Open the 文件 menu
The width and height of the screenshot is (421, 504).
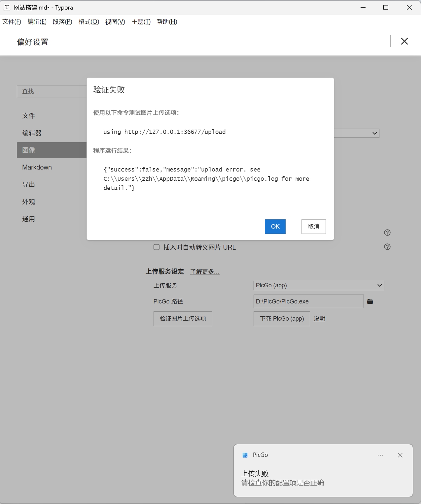point(12,22)
